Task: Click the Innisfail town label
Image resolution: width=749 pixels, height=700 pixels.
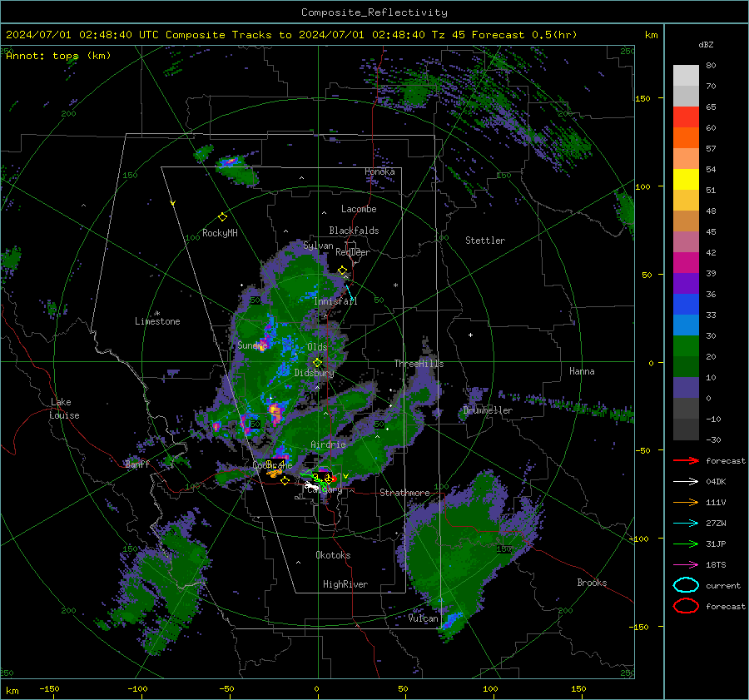Action: 335,301
